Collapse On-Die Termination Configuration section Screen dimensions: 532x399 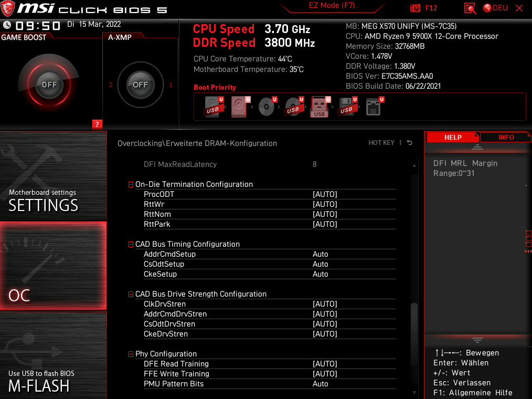(x=131, y=184)
